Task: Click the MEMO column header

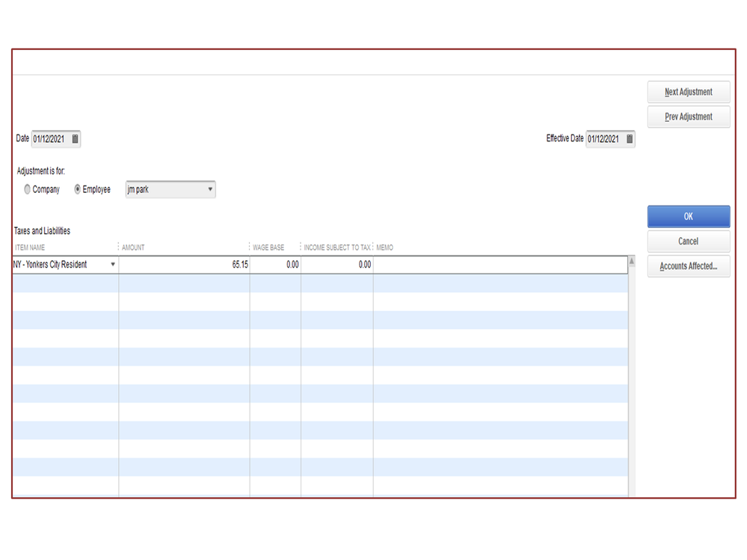Action: 384,247
